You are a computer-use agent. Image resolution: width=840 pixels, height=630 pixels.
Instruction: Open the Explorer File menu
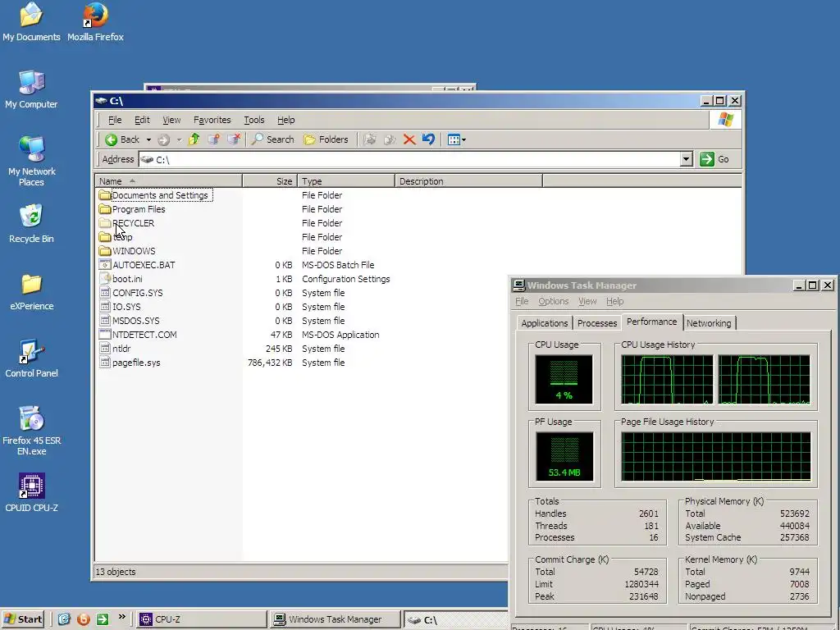click(x=115, y=120)
